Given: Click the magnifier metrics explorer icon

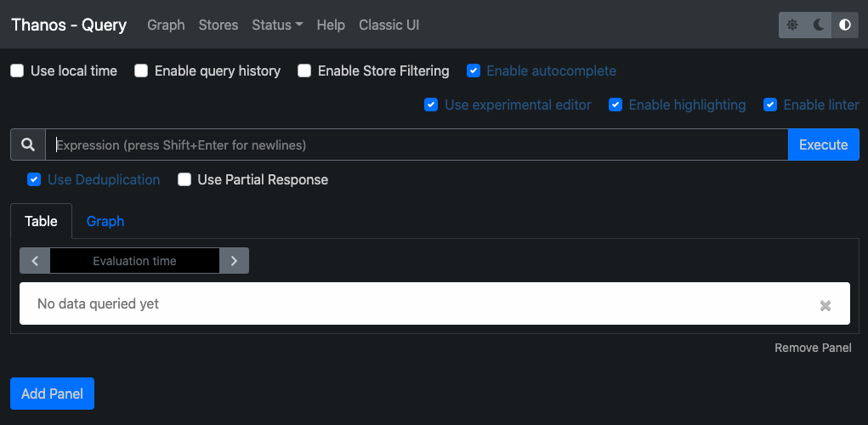Looking at the screenshot, I should 28,145.
